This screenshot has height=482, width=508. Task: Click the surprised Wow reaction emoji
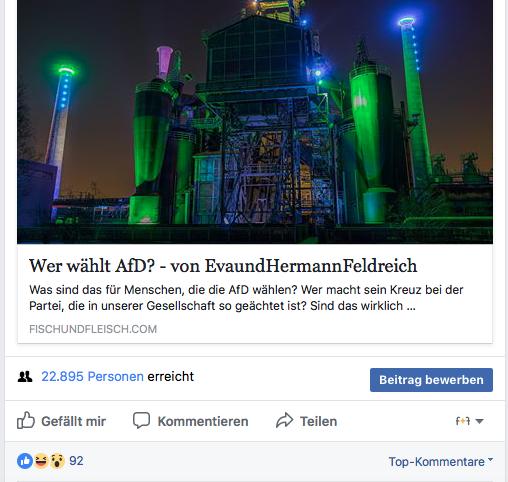tap(57, 461)
